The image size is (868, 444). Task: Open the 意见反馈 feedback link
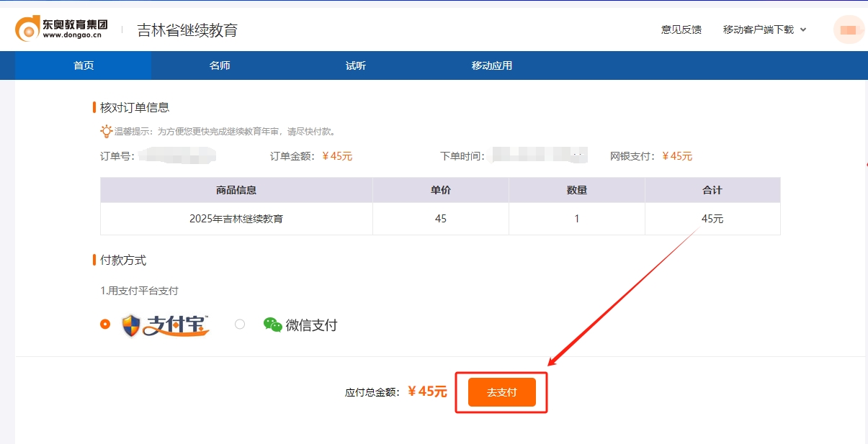679,30
